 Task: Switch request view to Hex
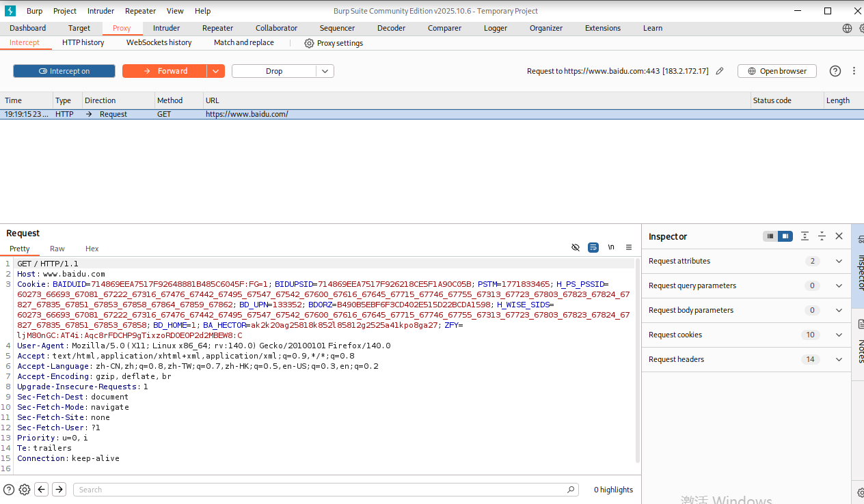tap(92, 249)
